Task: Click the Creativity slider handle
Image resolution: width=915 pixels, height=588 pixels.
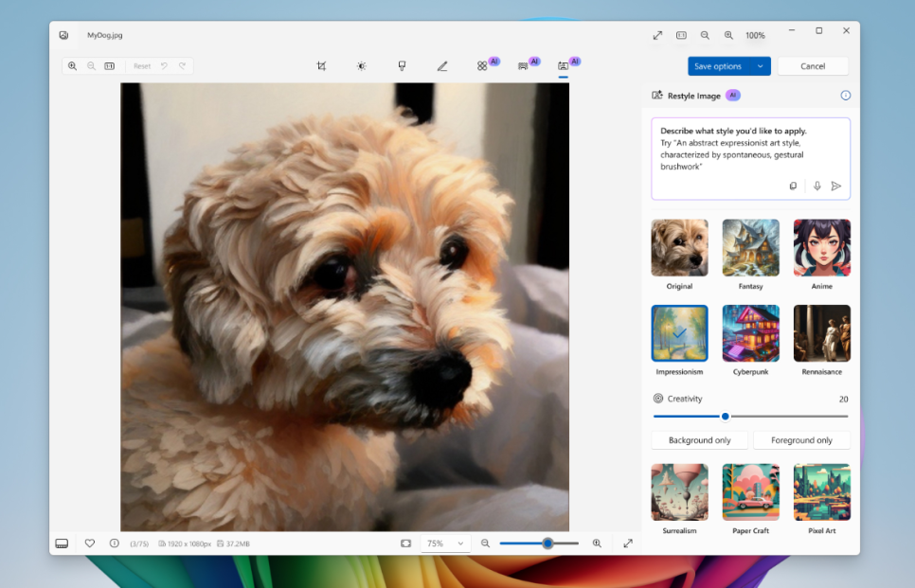Action: click(x=726, y=416)
